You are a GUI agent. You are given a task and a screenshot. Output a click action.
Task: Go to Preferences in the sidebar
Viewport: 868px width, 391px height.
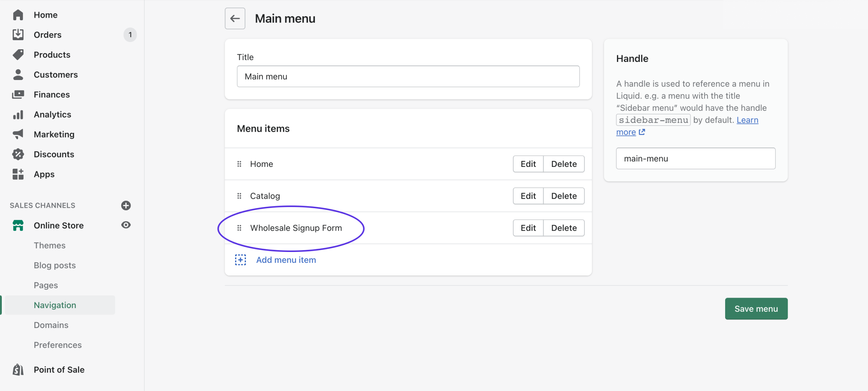[58, 345]
